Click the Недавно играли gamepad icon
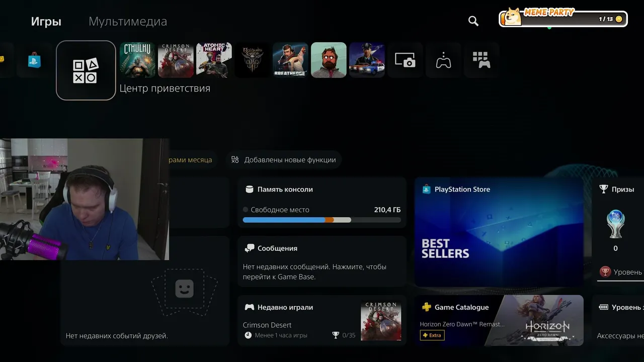 [x=249, y=307]
